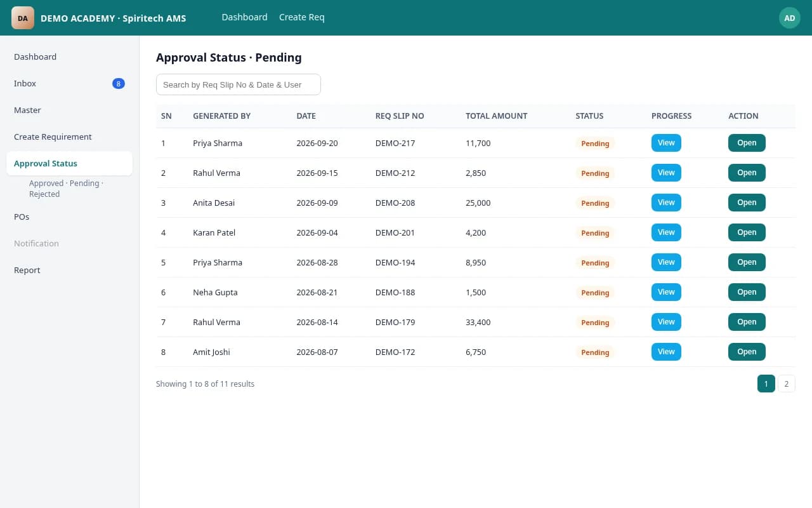Open requisition DEMO-194
Image resolution: width=812 pixels, height=508 pixels.
point(747,262)
